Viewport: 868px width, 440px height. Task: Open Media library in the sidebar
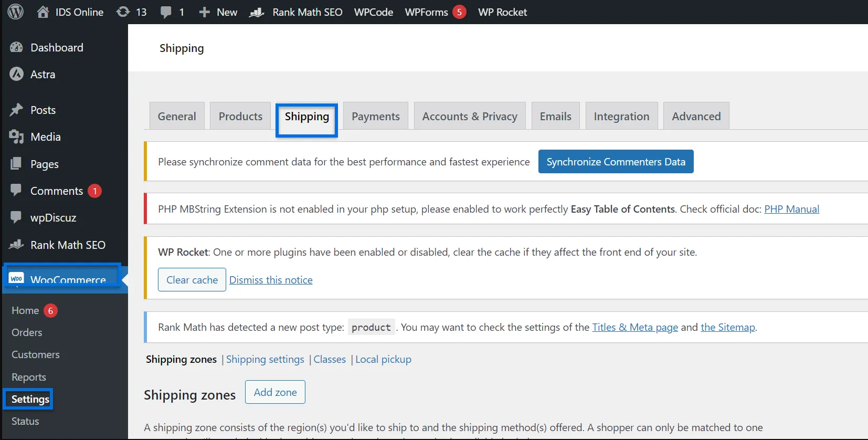click(x=46, y=137)
